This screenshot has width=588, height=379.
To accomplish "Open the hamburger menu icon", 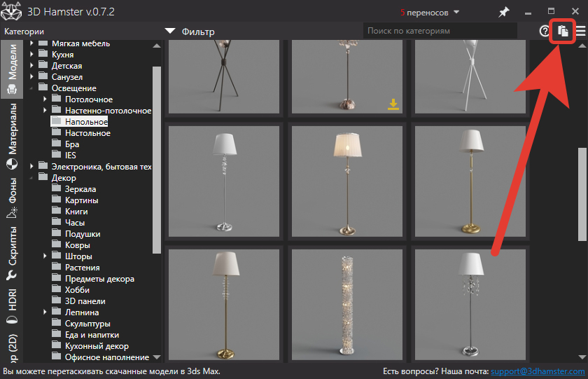I will click(x=581, y=31).
